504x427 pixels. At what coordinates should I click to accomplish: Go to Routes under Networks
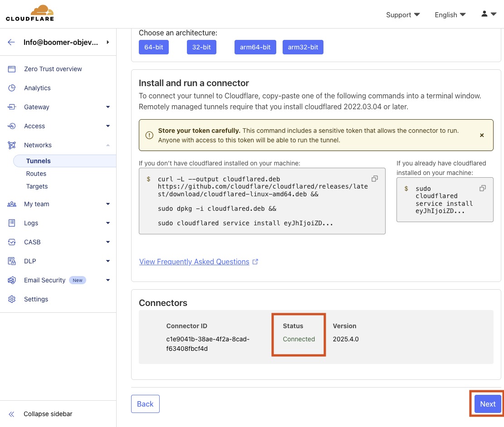[36, 174]
